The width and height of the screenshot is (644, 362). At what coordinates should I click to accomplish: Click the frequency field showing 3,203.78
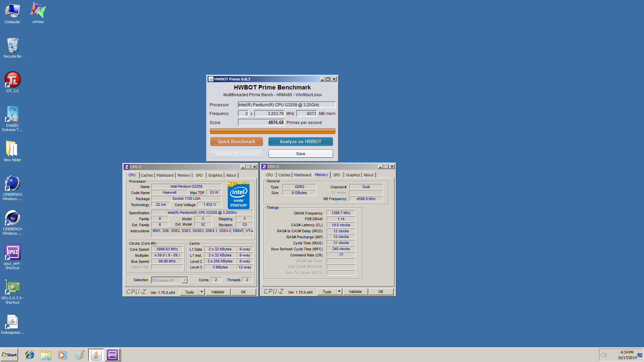(270, 114)
